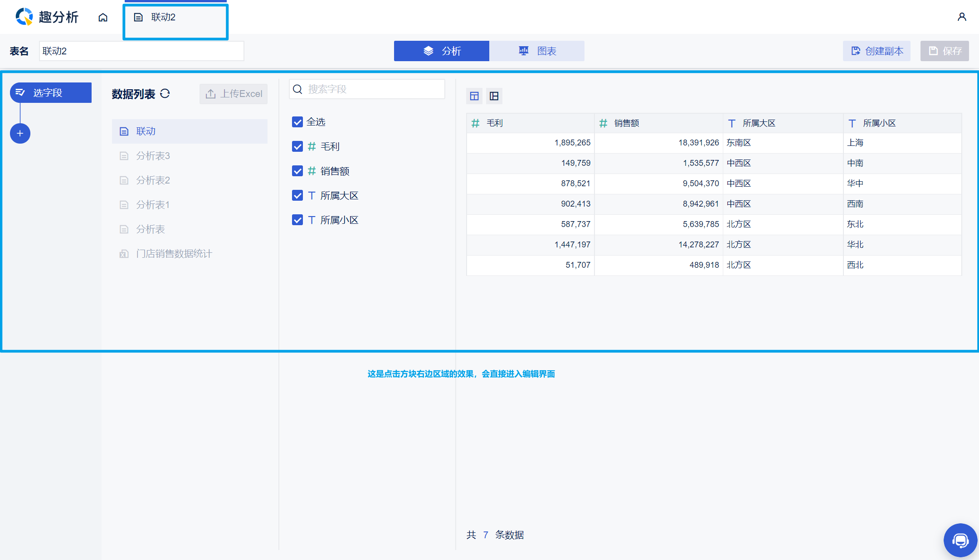Uncheck the 全选 checkbox
979x560 pixels.
point(297,122)
